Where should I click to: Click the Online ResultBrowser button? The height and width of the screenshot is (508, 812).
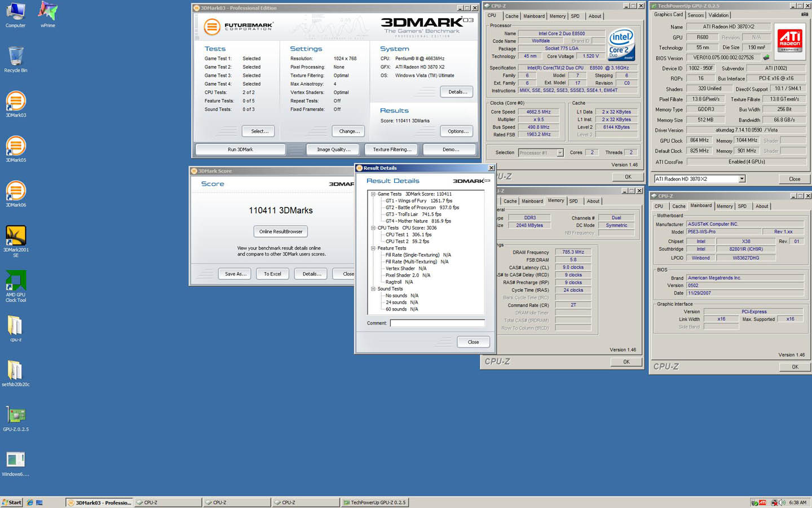tap(281, 231)
